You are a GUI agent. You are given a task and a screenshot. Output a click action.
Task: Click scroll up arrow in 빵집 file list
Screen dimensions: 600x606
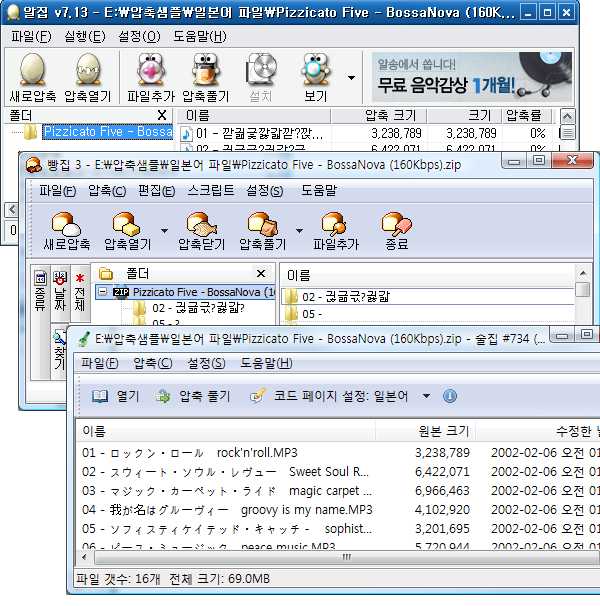tap(583, 273)
